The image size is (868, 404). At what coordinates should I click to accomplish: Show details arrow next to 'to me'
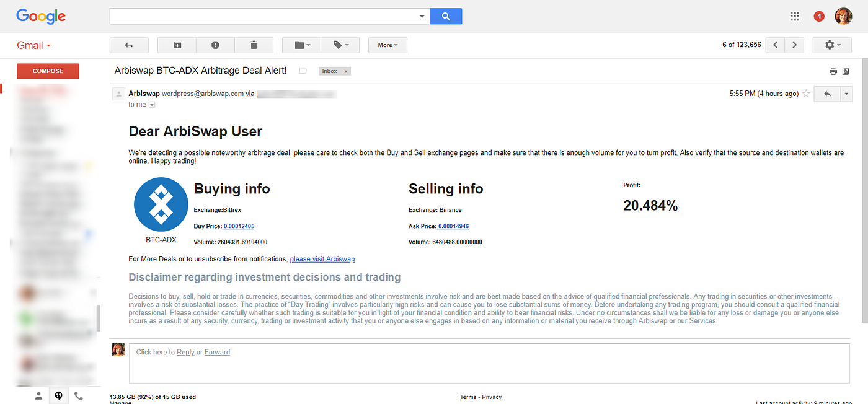(x=152, y=105)
